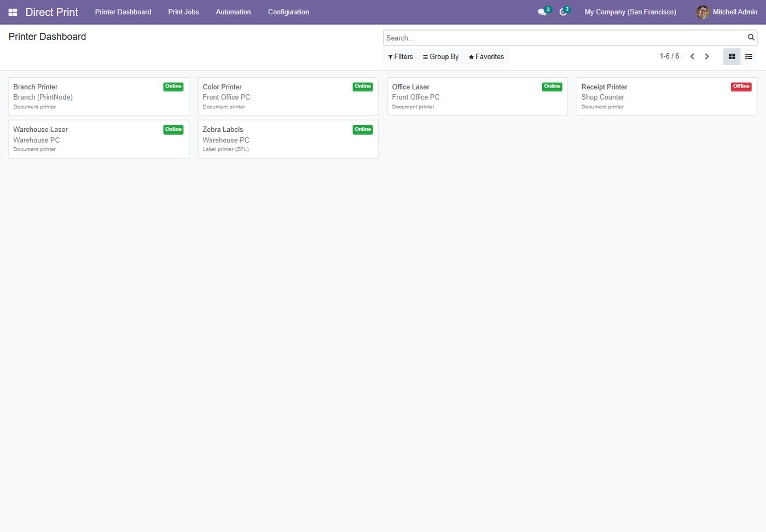Viewport: 766px width, 532px height.
Task: Go to next page arrow
Action: click(707, 56)
